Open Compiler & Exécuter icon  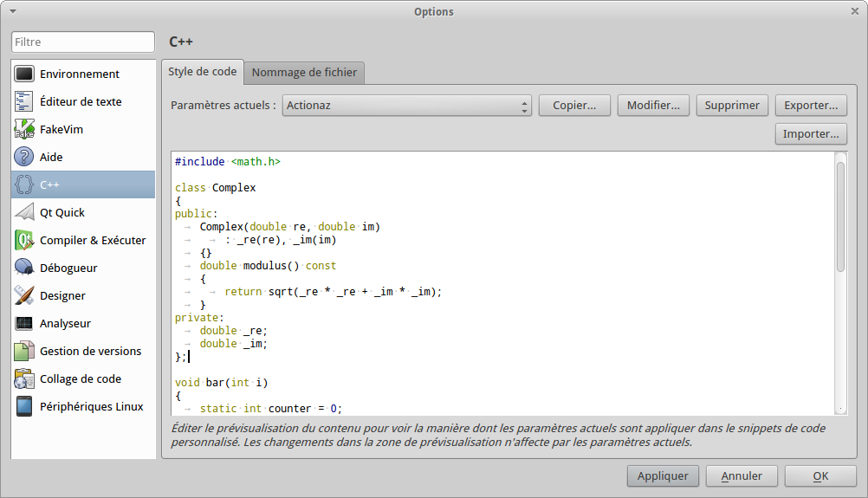click(x=24, y=241)
